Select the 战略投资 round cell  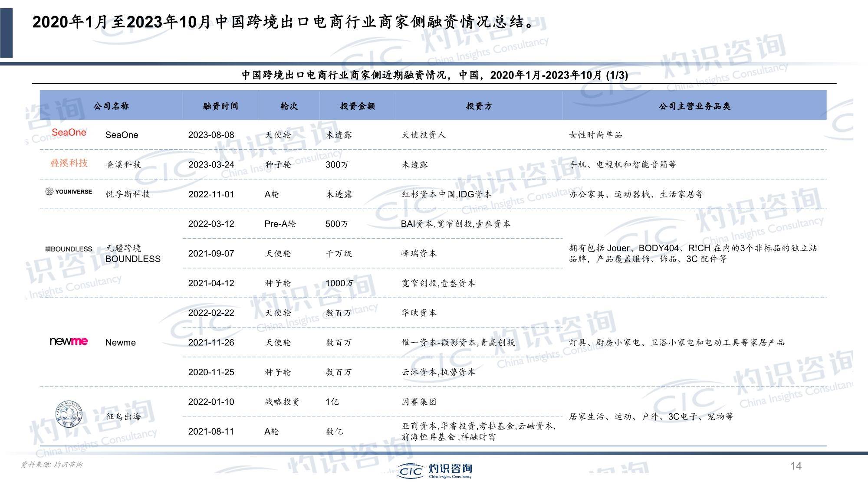(x=282, y=402)
